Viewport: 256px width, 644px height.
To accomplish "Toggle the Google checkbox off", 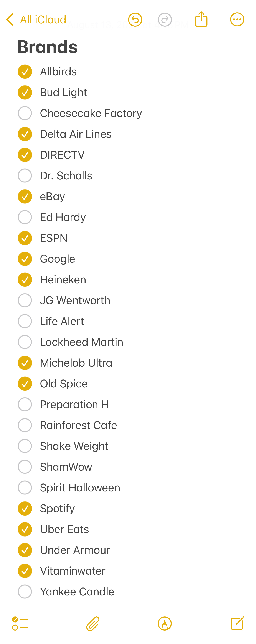I will [x=25, y=259].
